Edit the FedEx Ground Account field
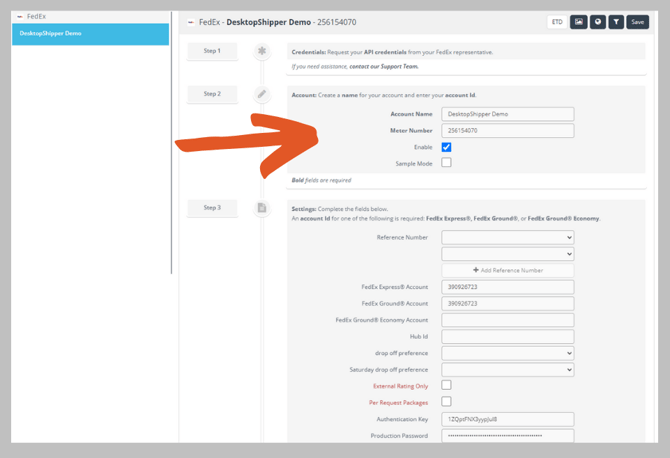This screenshot has width=670, height=458. 508,304
